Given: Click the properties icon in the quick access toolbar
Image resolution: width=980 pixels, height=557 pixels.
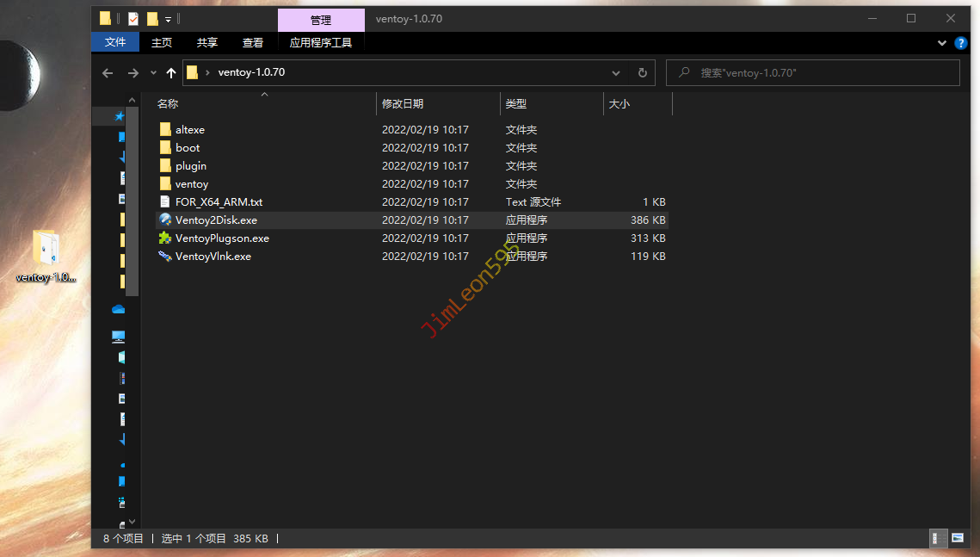Looking at the screenshot, I should [133, 18].
